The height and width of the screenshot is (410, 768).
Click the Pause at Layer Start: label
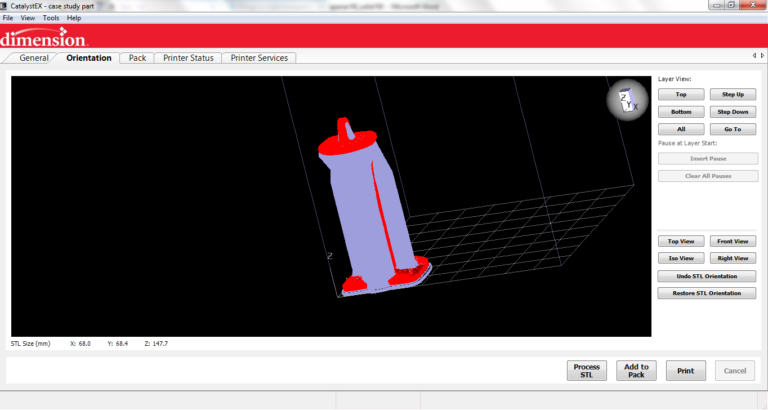(x=687, y=143)
